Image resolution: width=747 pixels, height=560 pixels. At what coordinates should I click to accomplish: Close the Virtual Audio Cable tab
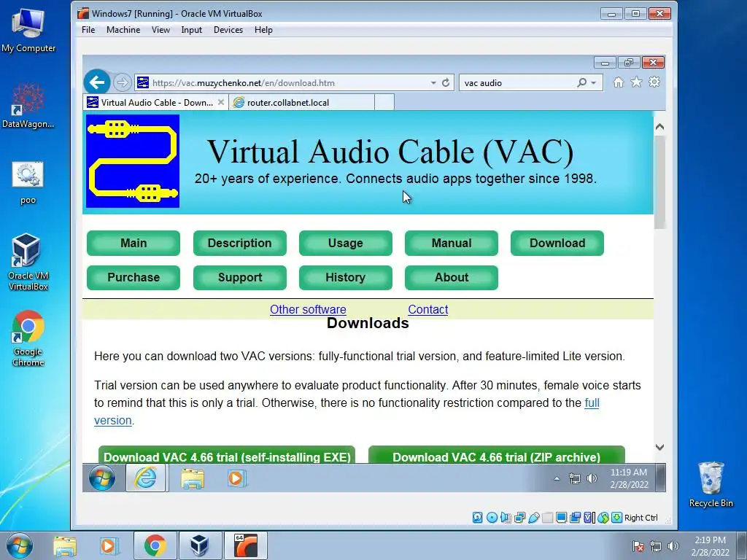point(220,102)
